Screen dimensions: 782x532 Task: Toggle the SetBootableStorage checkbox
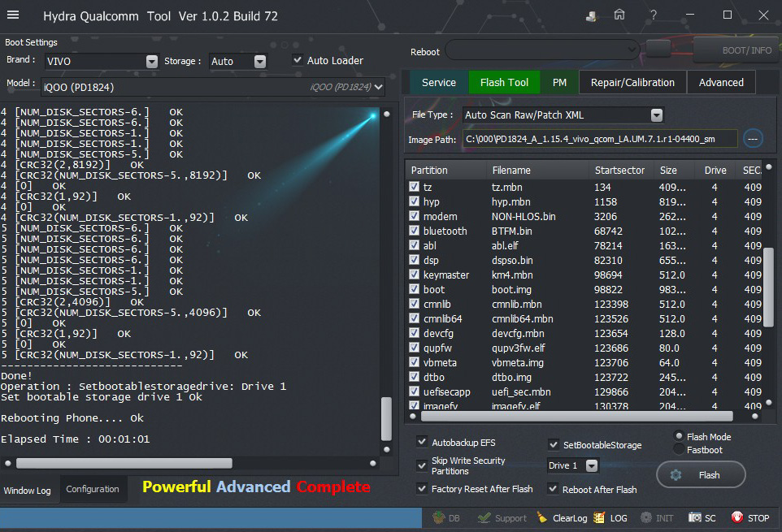[x=553, y=443]
